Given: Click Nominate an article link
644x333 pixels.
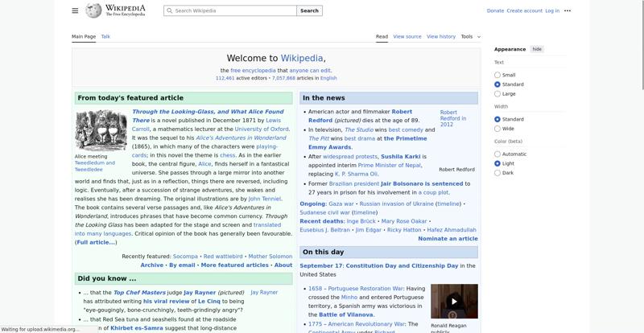Looking at the screenshot, I should coord(448,239).
